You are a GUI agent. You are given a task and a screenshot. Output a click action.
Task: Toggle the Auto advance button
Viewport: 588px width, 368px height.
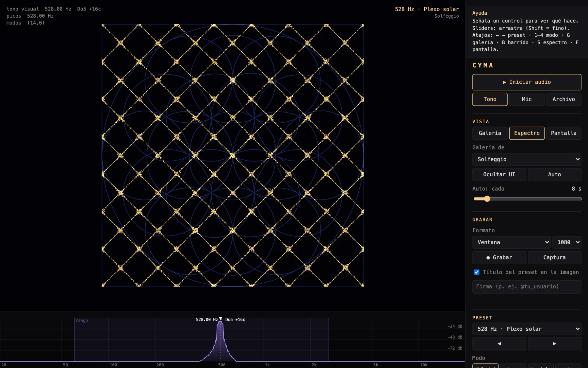click(554, 174)
